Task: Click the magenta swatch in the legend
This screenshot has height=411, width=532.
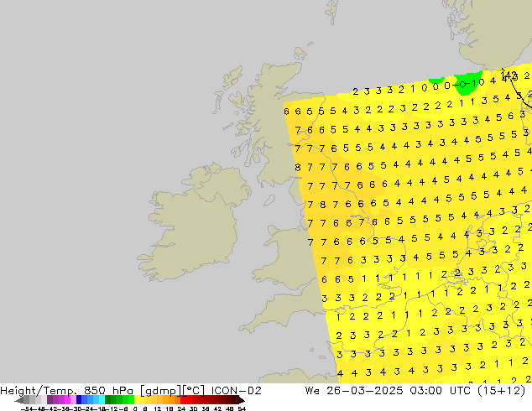Action: (x=67, y=400)
